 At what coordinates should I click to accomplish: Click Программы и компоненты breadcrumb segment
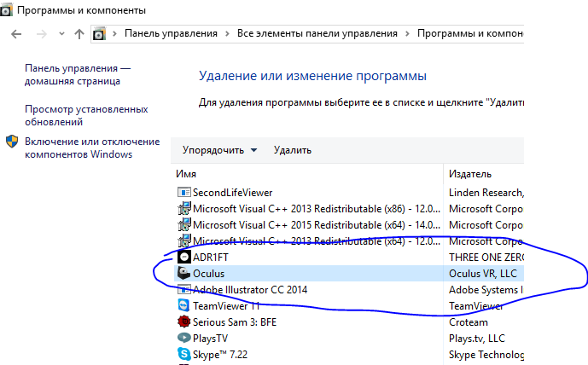tap(470, 33)
